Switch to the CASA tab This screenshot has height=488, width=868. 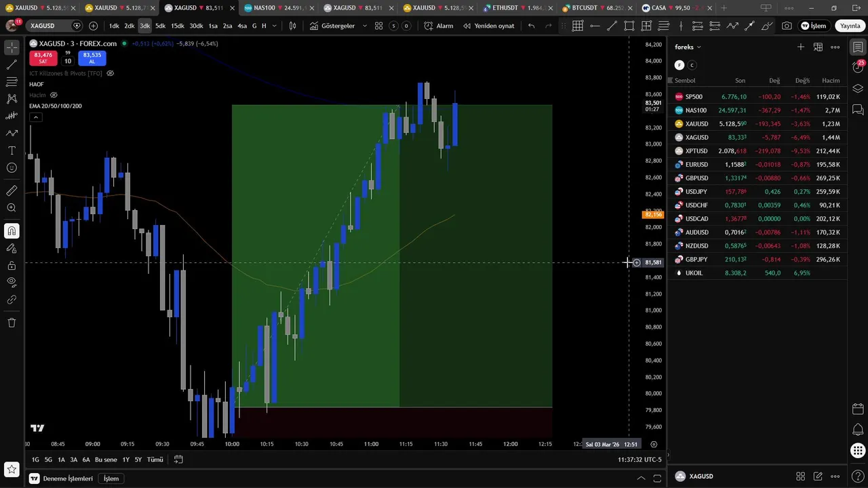tap(675, 8)
